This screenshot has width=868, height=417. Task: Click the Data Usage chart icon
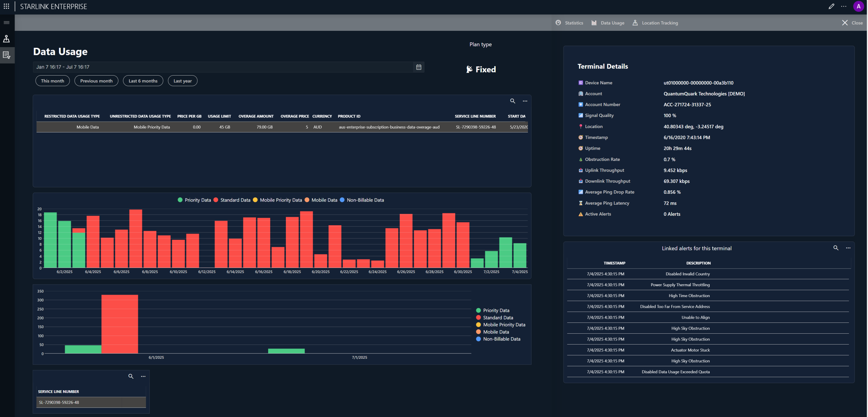[594, 23]
